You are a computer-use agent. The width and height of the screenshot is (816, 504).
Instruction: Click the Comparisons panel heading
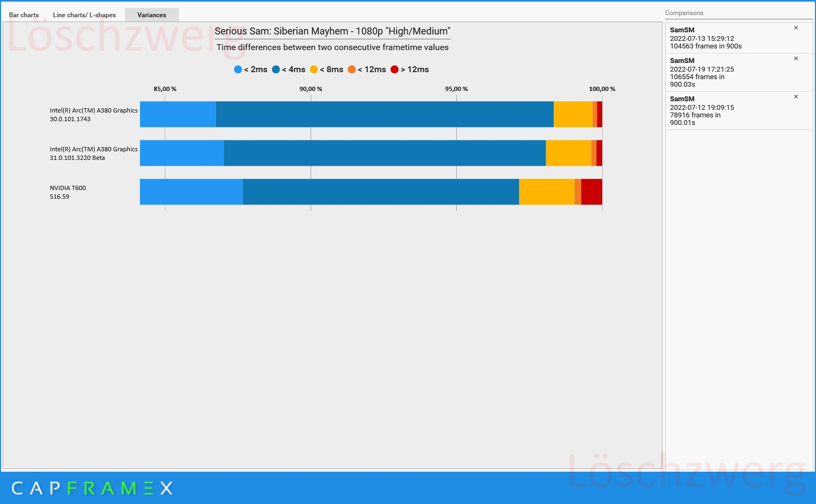coord(684,13)
